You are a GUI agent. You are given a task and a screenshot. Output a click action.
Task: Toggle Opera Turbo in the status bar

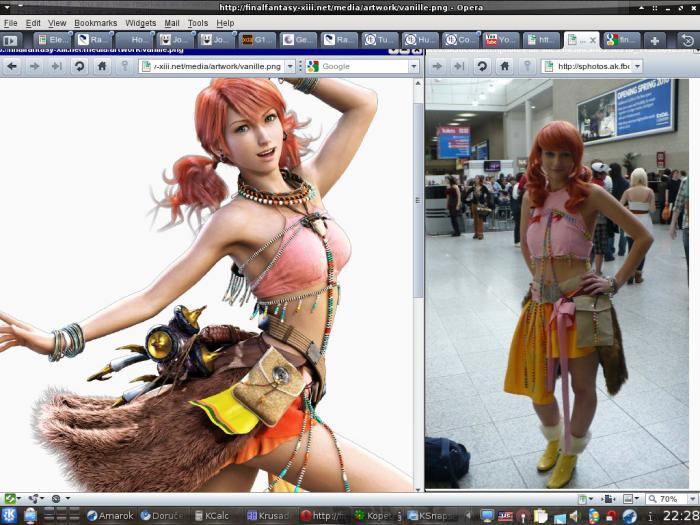(x=56, y=498)
